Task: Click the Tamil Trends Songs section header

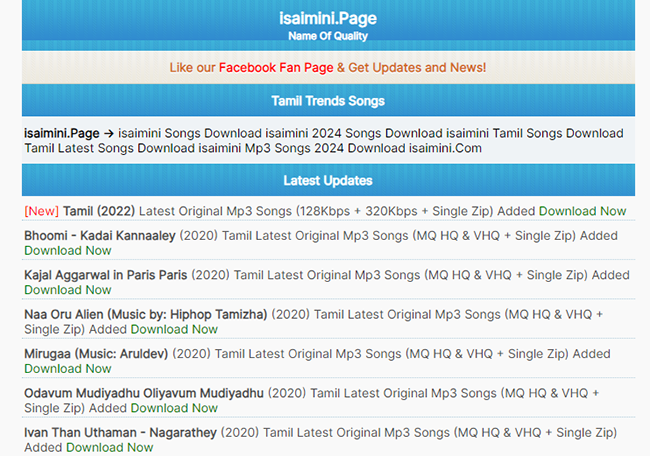Action: [327, 101]
